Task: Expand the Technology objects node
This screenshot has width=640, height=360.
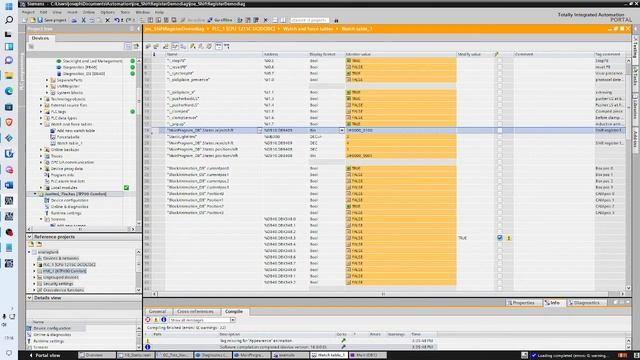Action: click(x=41, y=99)
